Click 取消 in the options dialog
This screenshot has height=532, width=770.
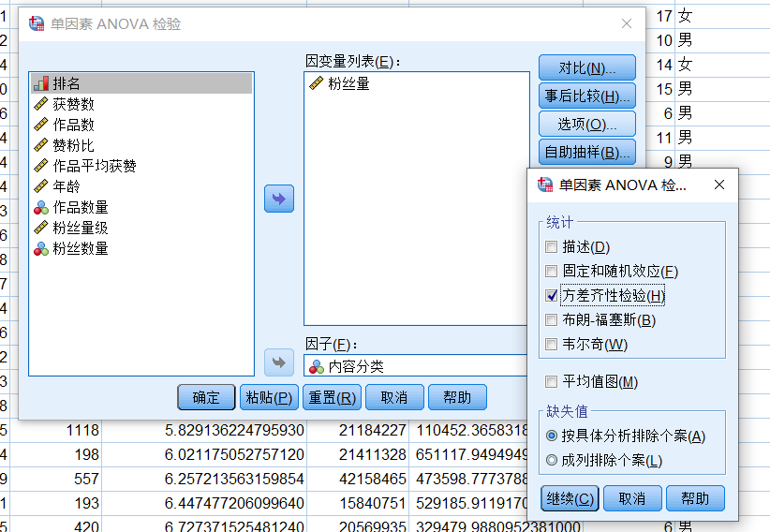point(632,498)
